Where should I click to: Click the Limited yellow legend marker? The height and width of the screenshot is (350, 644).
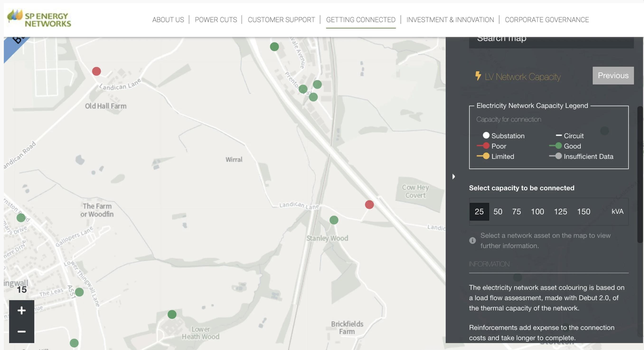[x=486, y=156]
